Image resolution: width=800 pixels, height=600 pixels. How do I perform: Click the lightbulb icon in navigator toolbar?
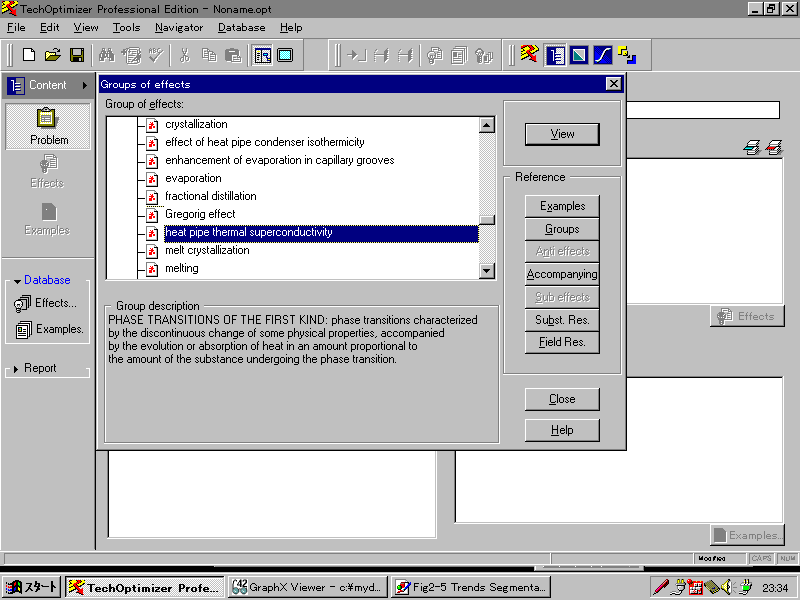pos(435,55)
